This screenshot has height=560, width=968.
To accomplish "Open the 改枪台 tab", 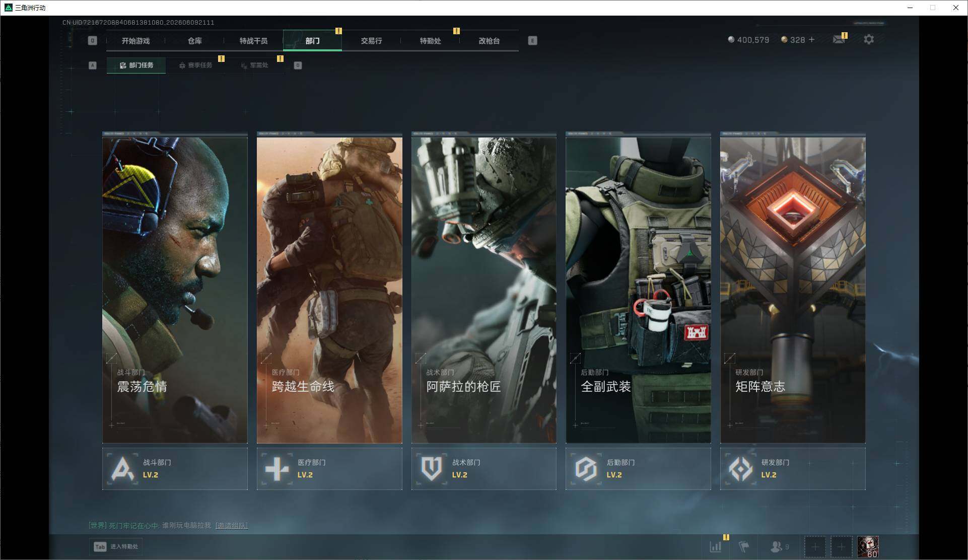I will 489,41.
